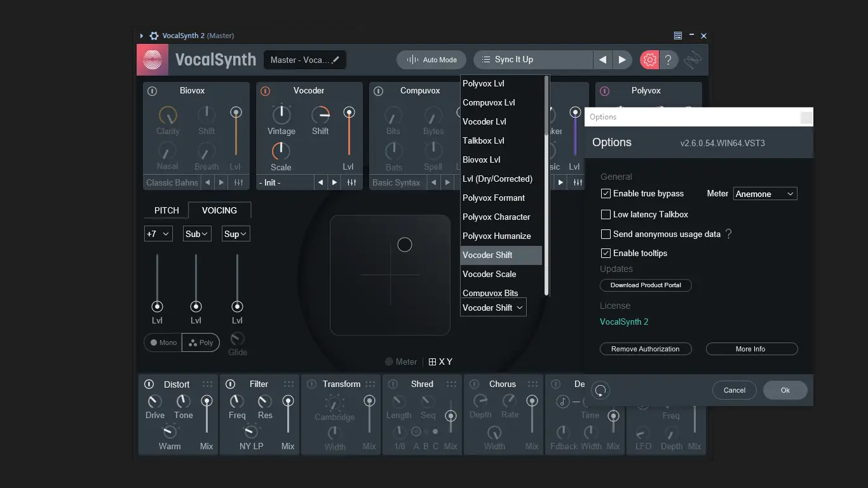
Task: Switch to the PITCH tab
Action: [x=166, y=210]
